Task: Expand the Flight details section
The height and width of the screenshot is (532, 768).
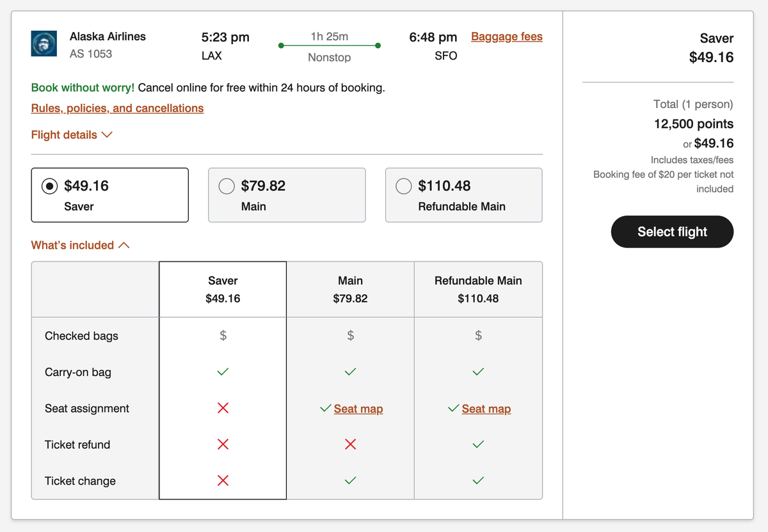Action: pos(72,135)
